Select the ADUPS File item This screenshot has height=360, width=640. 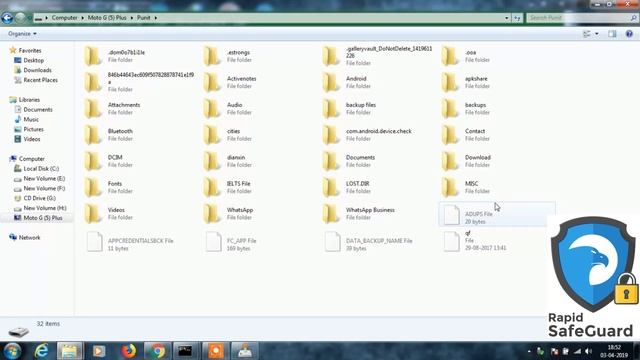[x=497, y=214]
